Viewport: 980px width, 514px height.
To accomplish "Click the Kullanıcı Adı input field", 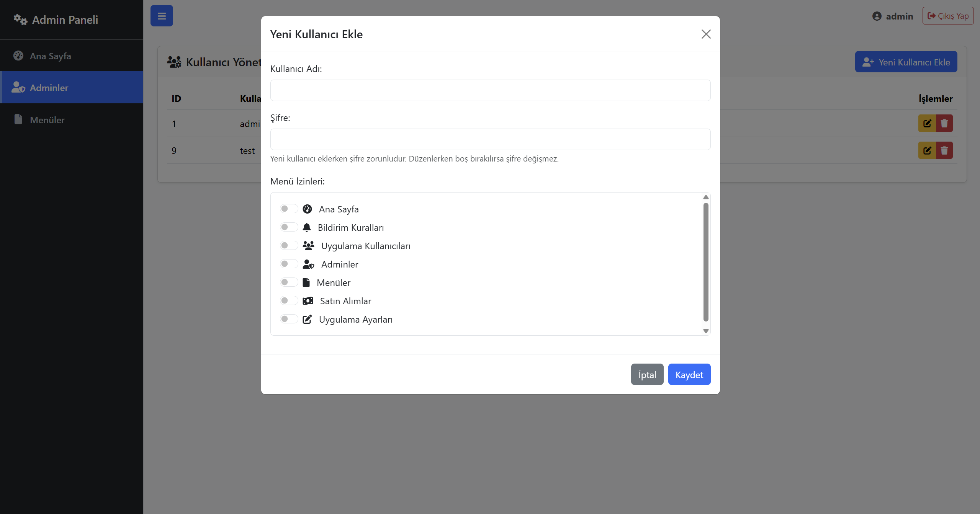I will [x=490, y=90].
